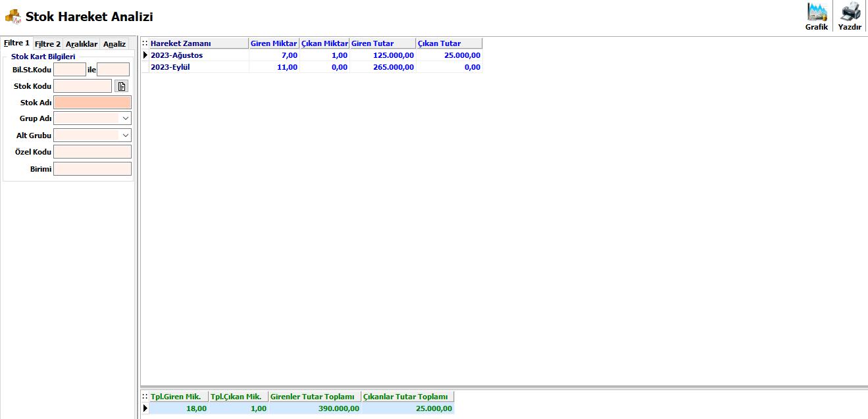The height and width of the screenshot is (419, 868).
Task: Click the 390.000,00 total incoming amount cell
Action: [x=315, y=408]
